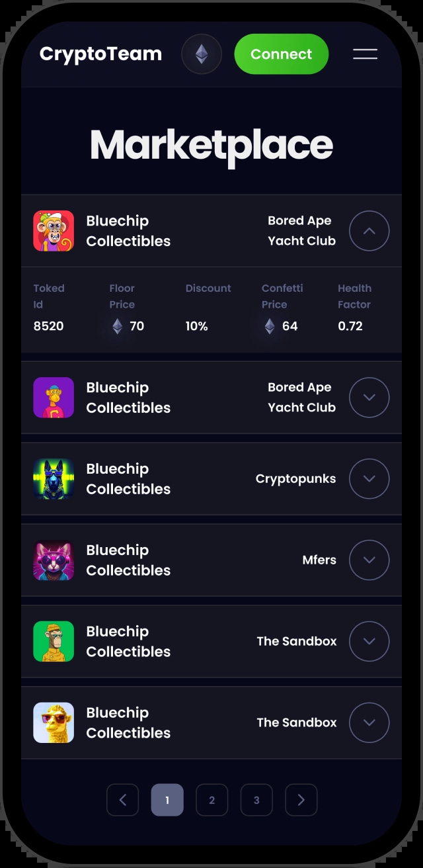Image resolution: width=423 pixels, height=868 pixels.
Task: Click the Ethereum icon beside confetti price 64
Action: [270, 326]
